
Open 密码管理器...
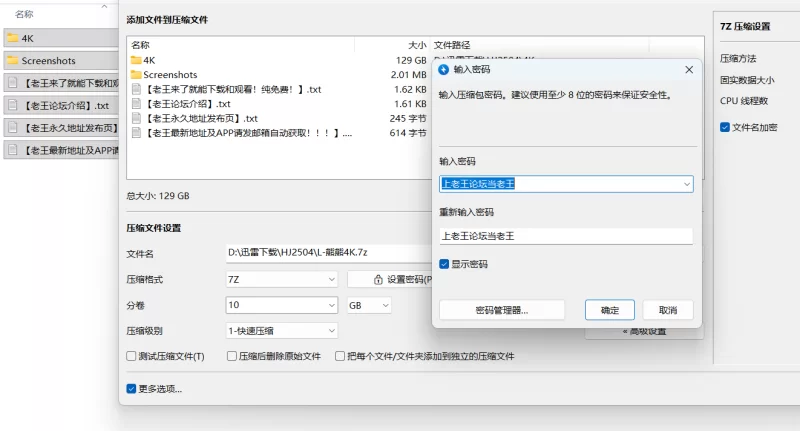click(502, 310)
